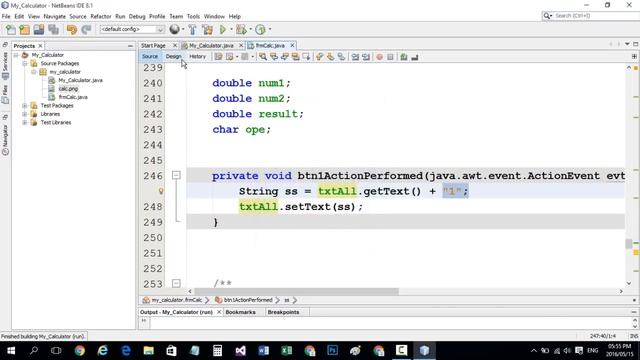
Task: Open Chrome from the Windows taskbar
Action: click(x=80, y=350)
